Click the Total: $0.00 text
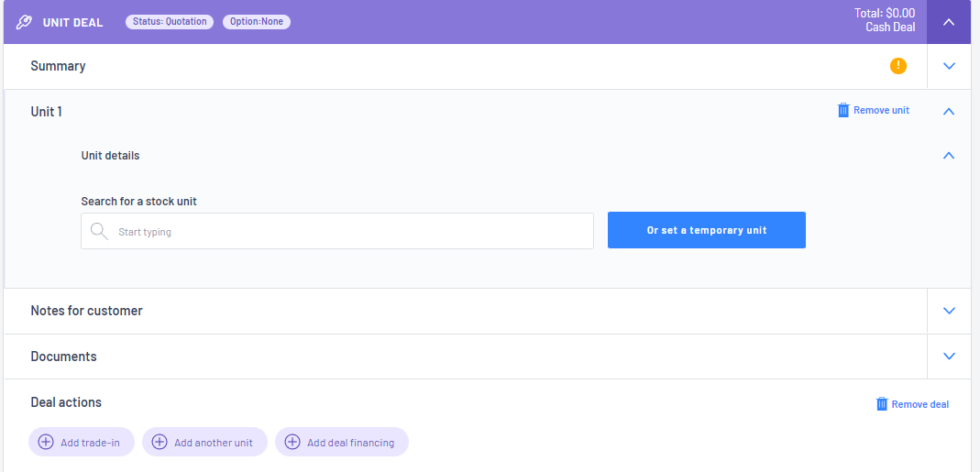Image resolution: width=980 pixels, height=472 pixels. 885,13
